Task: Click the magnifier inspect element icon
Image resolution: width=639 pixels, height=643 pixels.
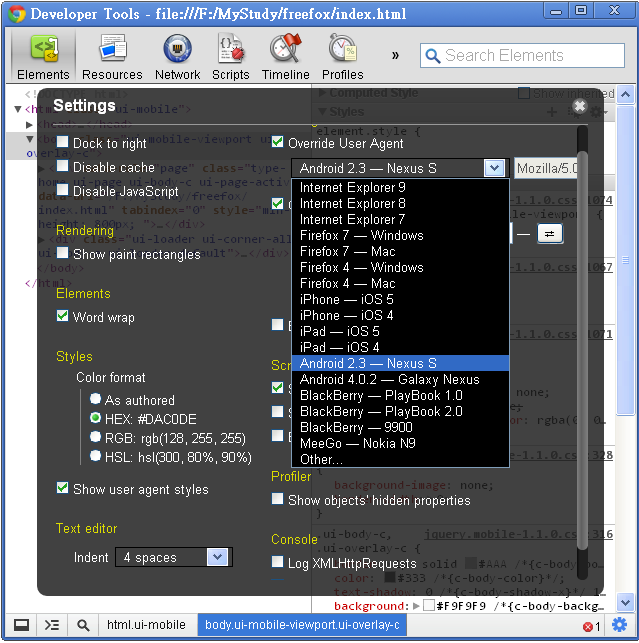Action: 83,625
